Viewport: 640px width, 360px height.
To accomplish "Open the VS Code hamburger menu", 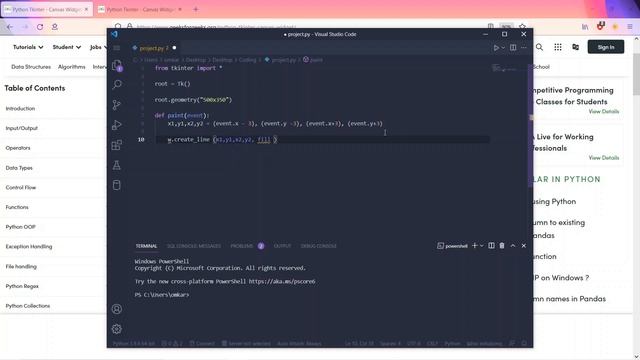I will coord(116,48).
